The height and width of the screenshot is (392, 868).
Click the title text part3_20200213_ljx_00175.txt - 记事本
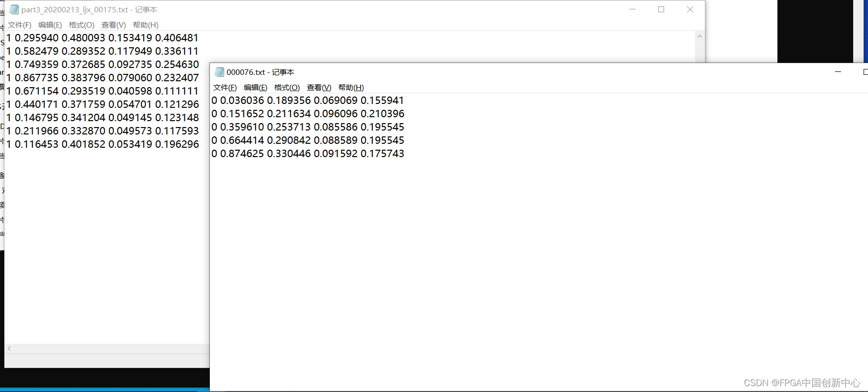pos(89,9)
